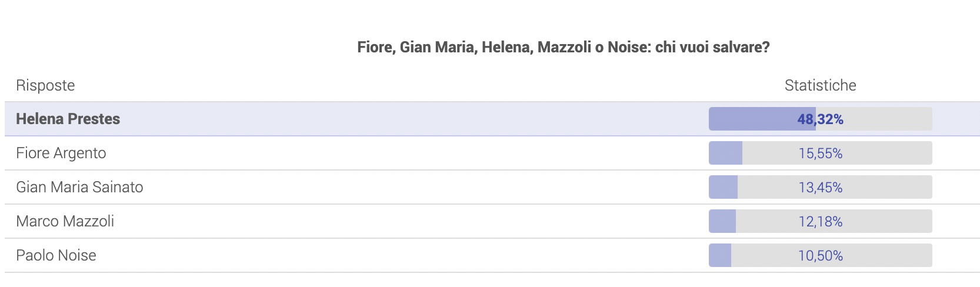980x287 pixels.
Task: Click the poll question title
Action: [564, 47]
